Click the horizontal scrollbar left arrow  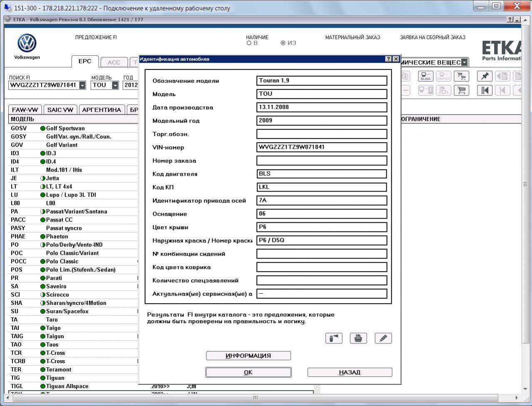[x=7, y=398]
